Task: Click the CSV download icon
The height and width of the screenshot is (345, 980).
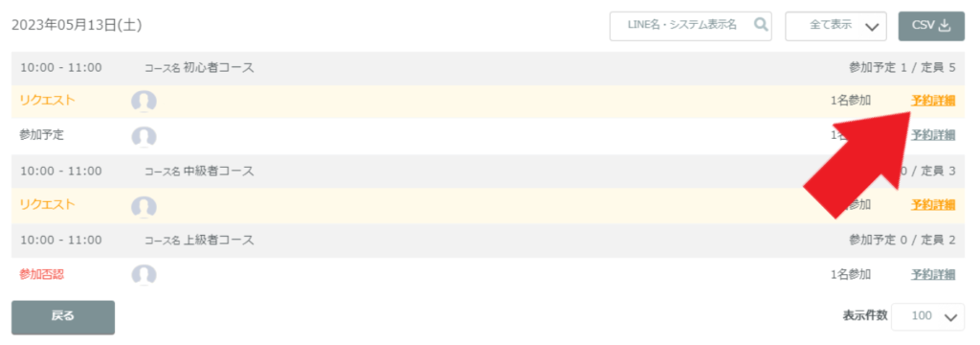Action: click(x=945, y=25)
